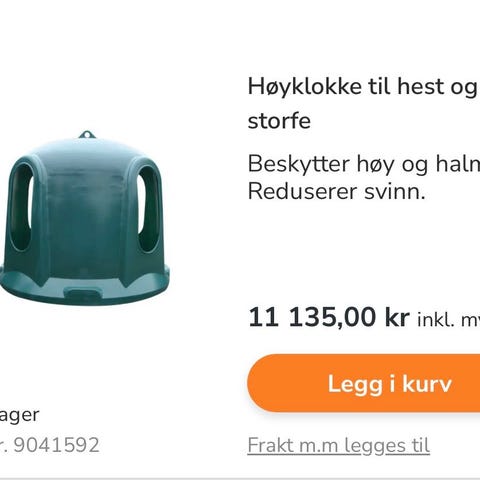Click the front center panel of the hay bell
The width and height of the screenshot is (480, 480).
[x=85, y=223]
